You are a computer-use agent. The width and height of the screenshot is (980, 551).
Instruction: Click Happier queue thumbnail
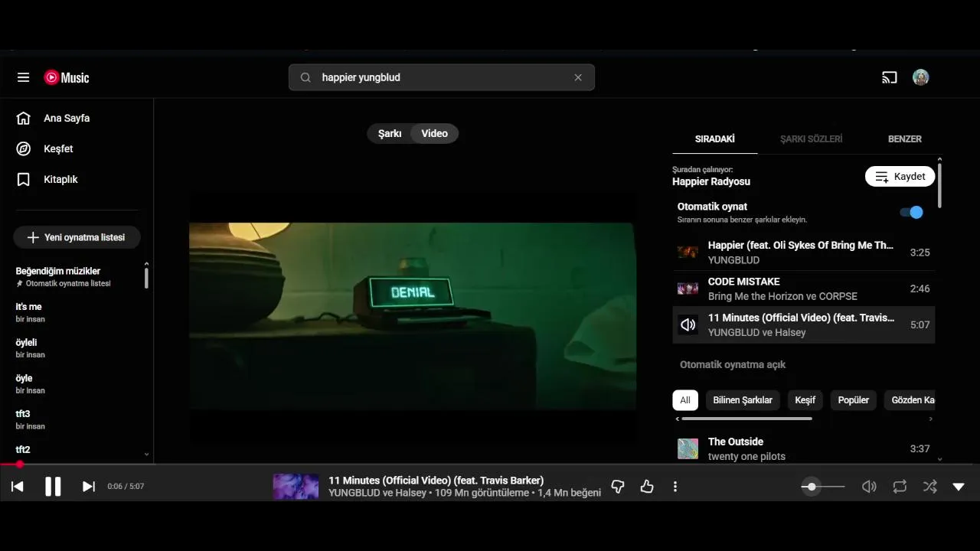(688, 253)
